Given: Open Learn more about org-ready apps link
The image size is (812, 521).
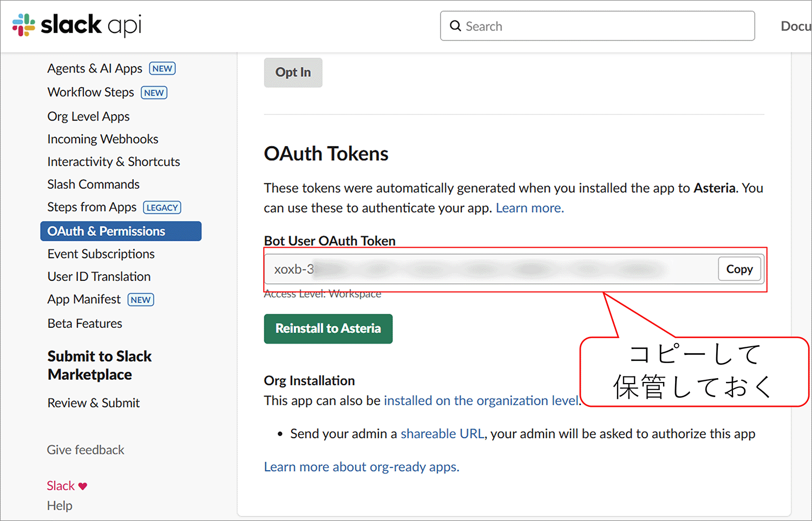Looking at the screenshot, I should pyautogui.click(x=362, y=467).
